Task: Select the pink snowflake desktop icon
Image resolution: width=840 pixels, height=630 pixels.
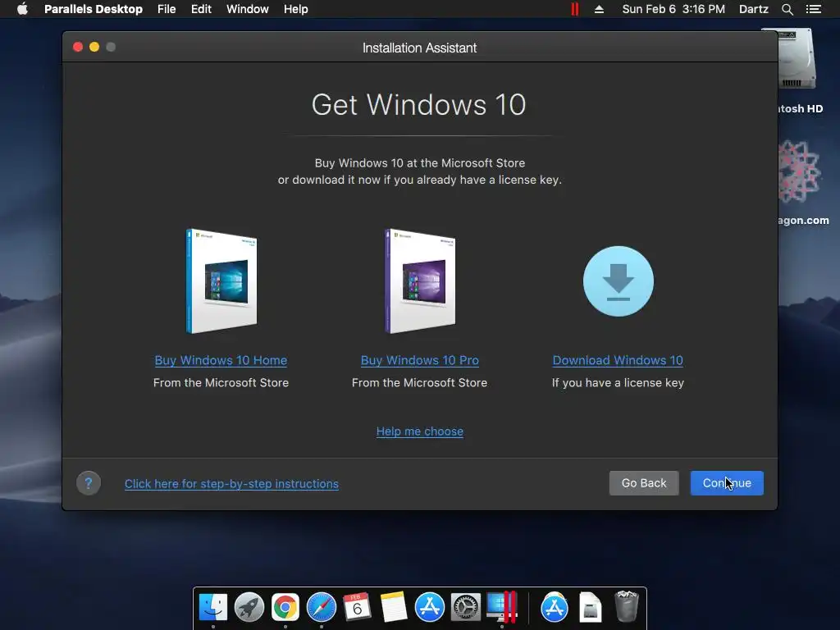Action: coord(799,171)
